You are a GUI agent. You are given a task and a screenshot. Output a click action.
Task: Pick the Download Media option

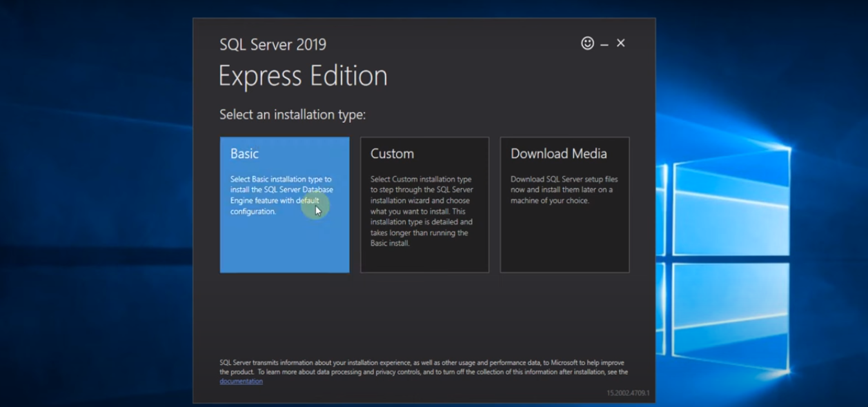coord(564,205)
